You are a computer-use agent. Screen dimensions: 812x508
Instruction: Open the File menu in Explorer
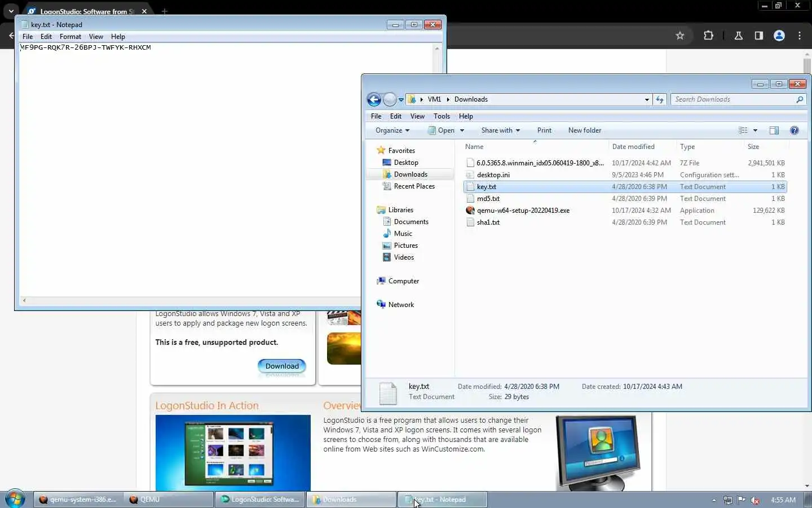[376, 116]
